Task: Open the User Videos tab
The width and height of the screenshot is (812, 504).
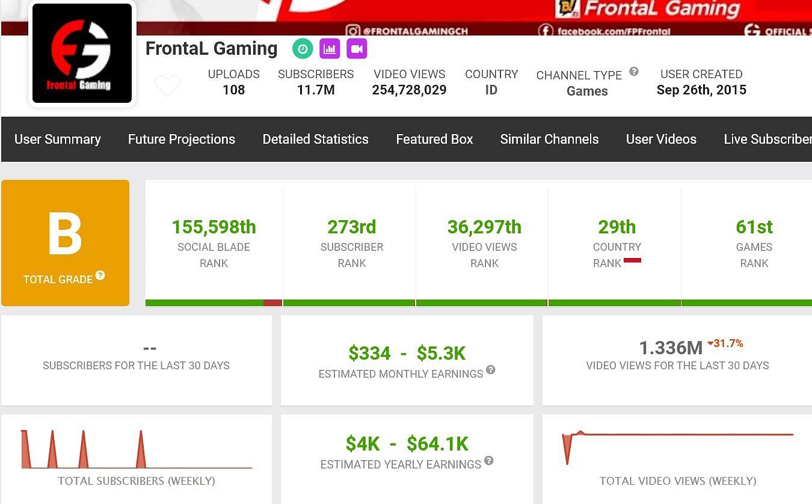Action: coord(661,139)
